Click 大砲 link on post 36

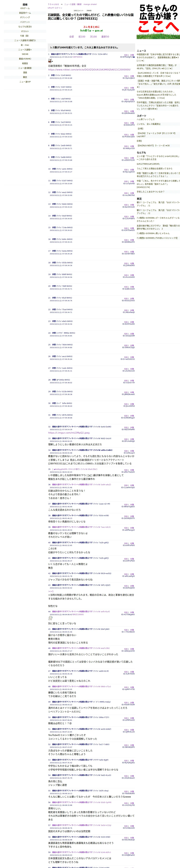click(x=132, y=486)
